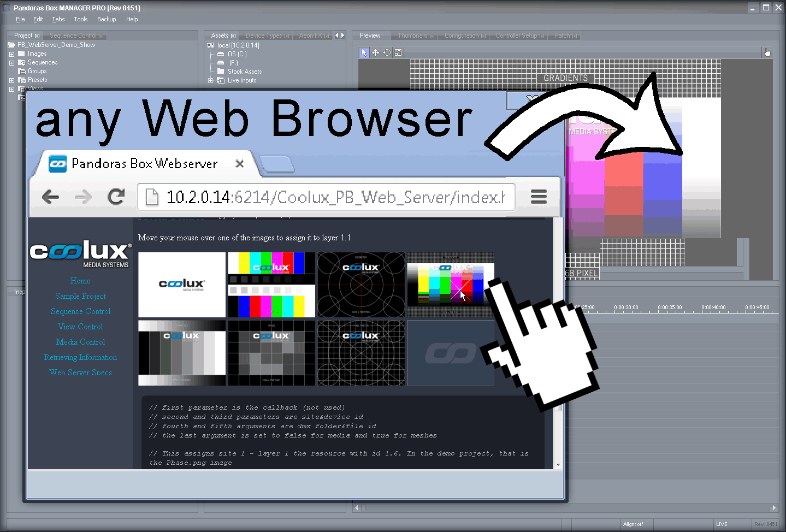
Task: Select the rotate tool in Preview toolbar
Action: tap(387, 52)
